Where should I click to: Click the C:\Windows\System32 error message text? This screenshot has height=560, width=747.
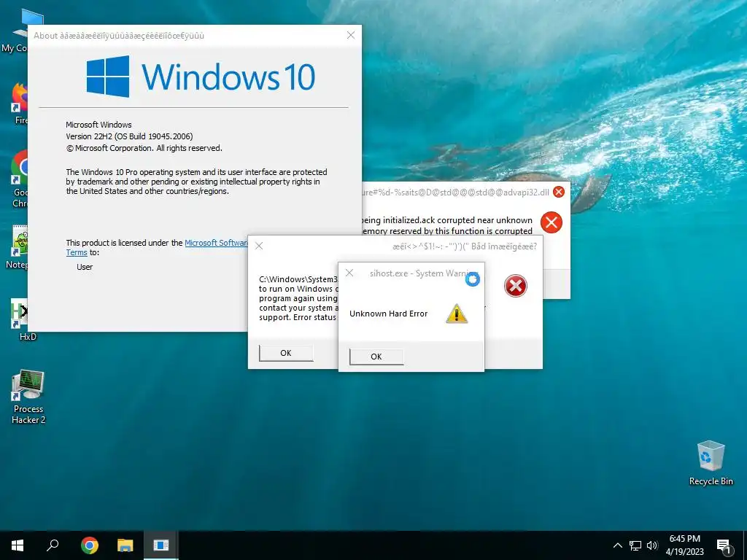tap(298, 298)
